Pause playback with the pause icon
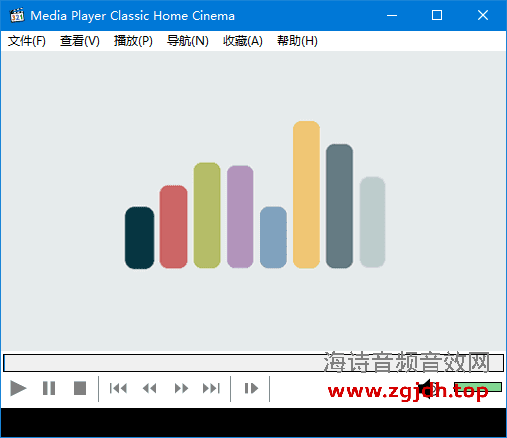Image resolution: width=507 pixels, height=438 pixels. [x=49, y=388]
